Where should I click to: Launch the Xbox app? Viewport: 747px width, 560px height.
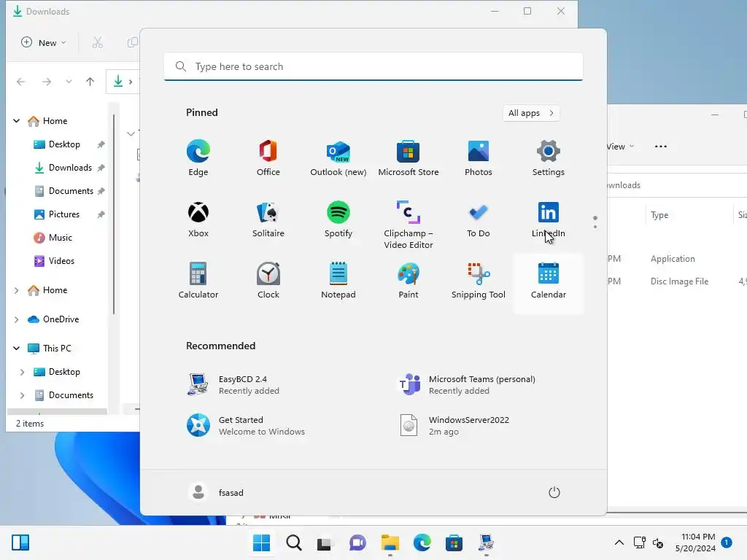click(198, 219)
